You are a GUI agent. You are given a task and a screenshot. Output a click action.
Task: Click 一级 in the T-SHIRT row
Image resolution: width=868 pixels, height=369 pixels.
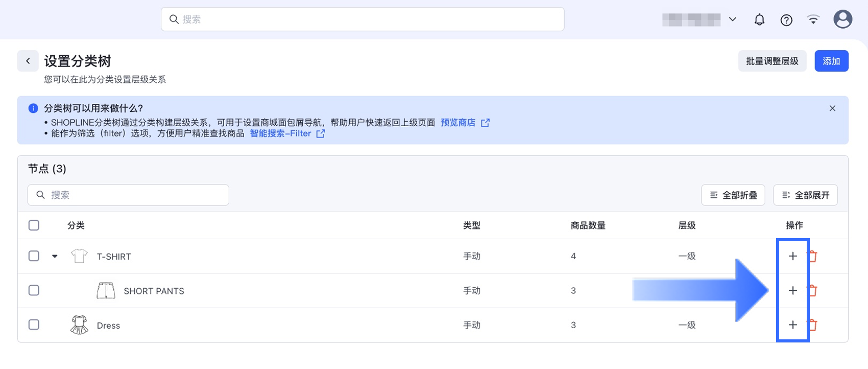pyautogui.click(x=687, y=256)
